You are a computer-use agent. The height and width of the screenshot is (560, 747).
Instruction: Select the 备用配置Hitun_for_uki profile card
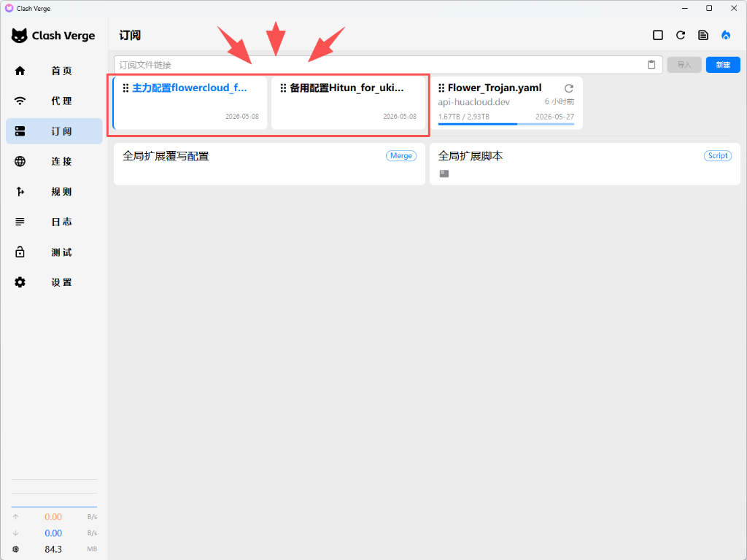click(348, 103)
